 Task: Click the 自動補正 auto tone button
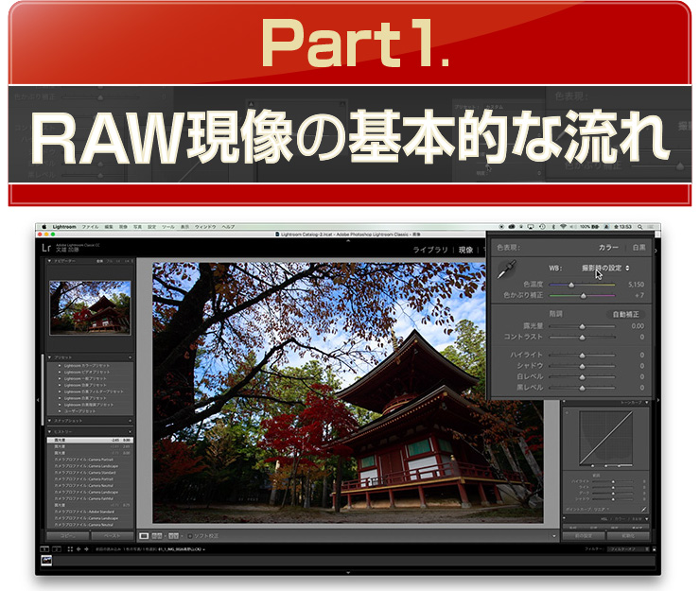(625, 314)
